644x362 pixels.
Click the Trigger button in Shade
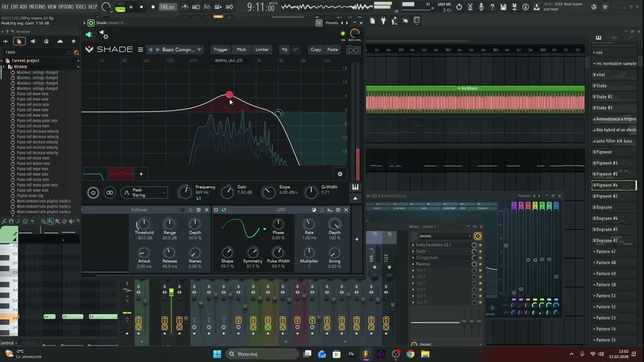pyautogui.click(x=220, y=49)
